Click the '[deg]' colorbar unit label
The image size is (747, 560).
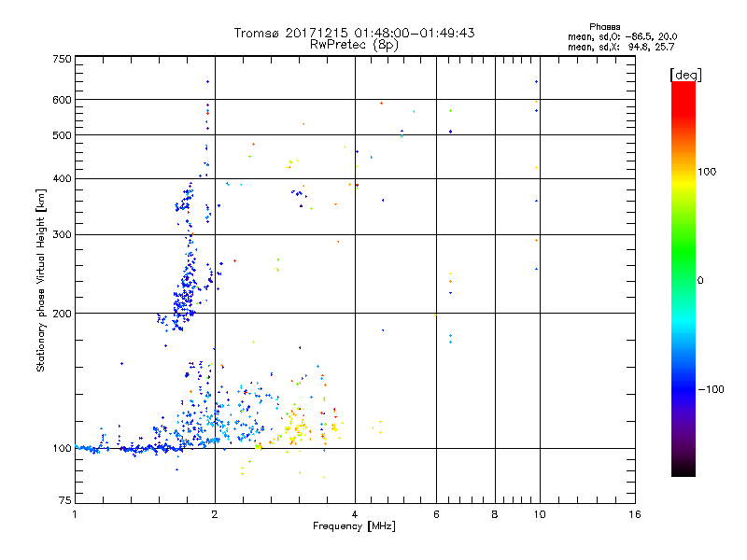(685, 75)
